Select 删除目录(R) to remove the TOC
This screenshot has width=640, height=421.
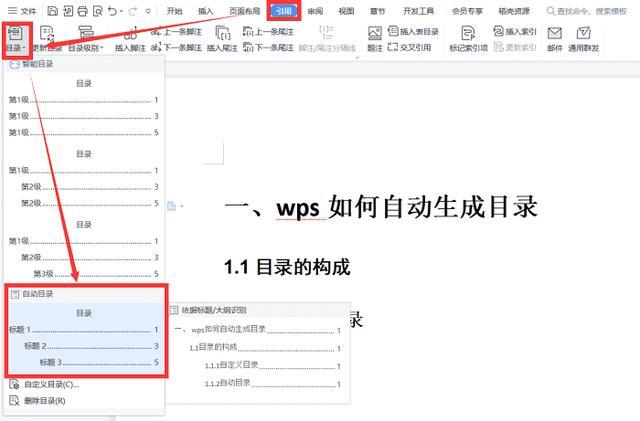tap(44, 400)
